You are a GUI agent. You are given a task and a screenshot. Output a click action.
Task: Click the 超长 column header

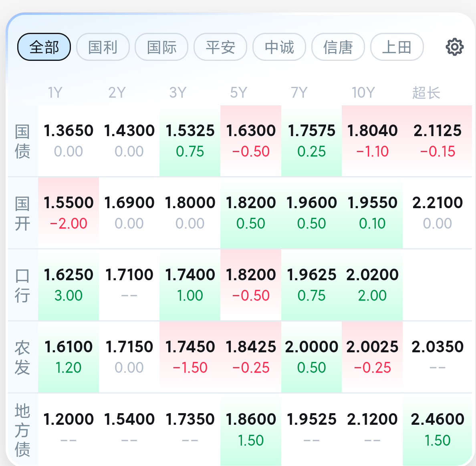point(426,92)
